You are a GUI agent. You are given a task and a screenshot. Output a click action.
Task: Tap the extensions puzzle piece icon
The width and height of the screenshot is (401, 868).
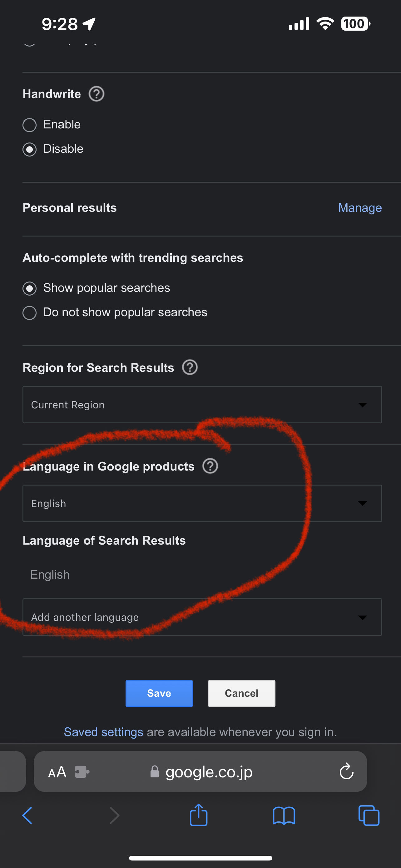pos(82,772)
